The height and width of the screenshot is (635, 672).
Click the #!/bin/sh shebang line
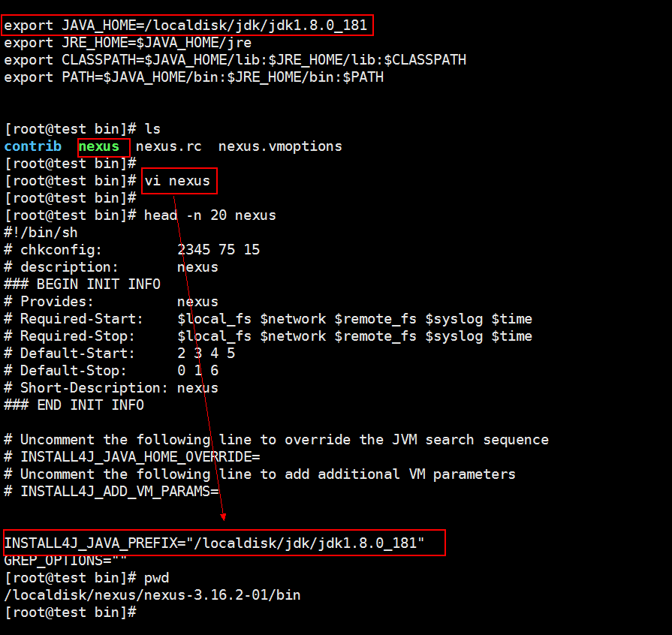coord(41,233)
